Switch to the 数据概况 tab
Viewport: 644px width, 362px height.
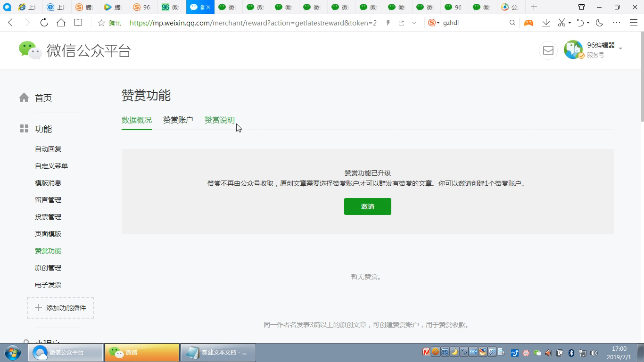click(137, 120)
